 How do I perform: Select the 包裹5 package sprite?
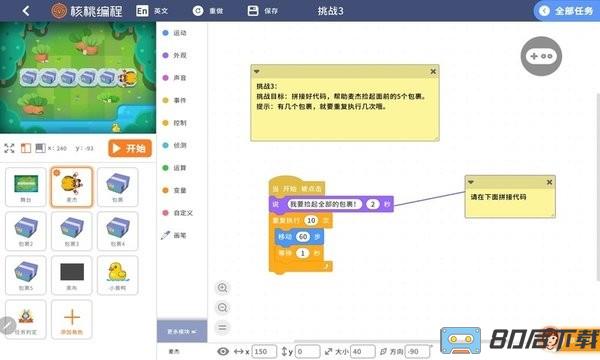26,275
